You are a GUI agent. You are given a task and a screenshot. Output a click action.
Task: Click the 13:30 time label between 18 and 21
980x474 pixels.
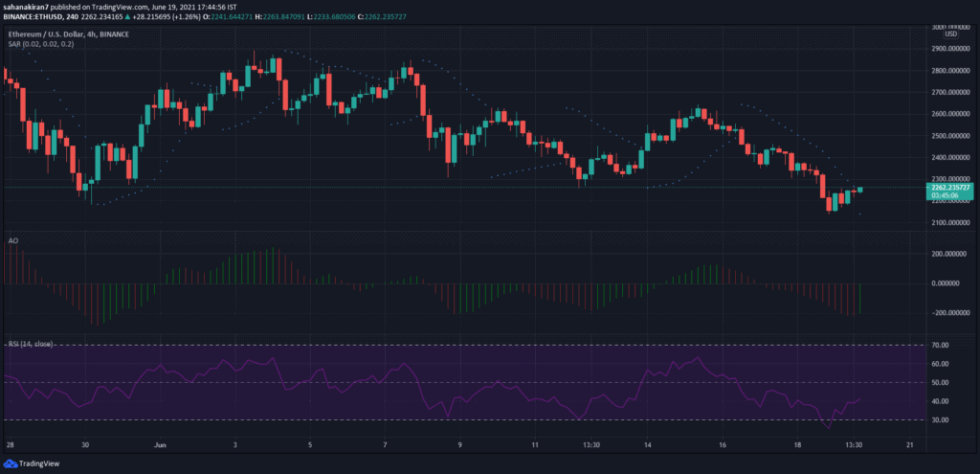coord(855,445)
